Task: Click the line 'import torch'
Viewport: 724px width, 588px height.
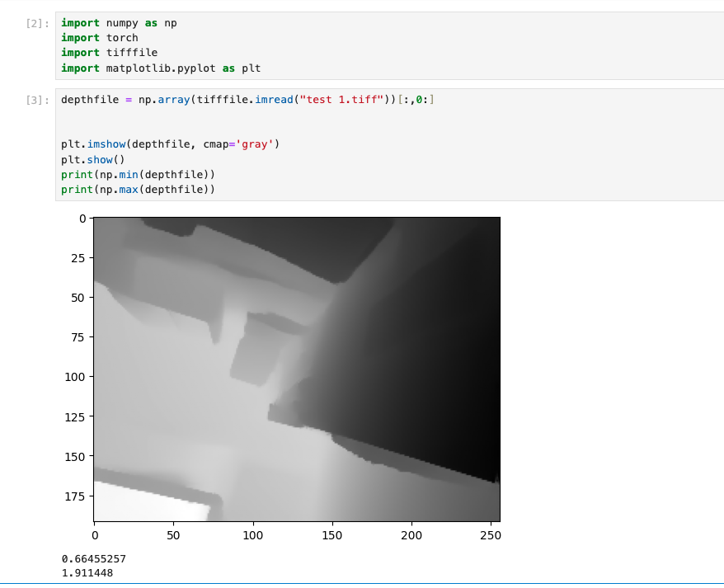Action: pos(99,38)
